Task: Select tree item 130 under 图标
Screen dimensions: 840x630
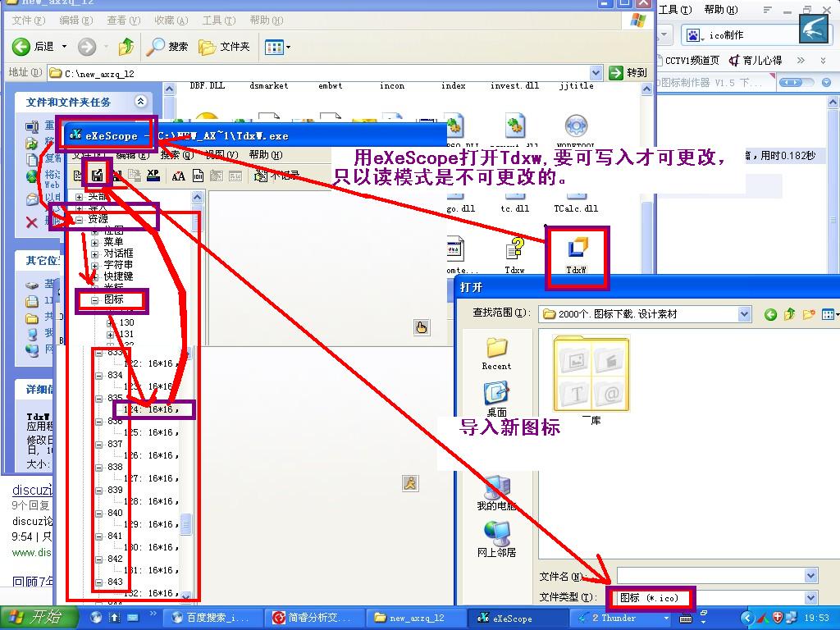Action: [x=127, y=322]
